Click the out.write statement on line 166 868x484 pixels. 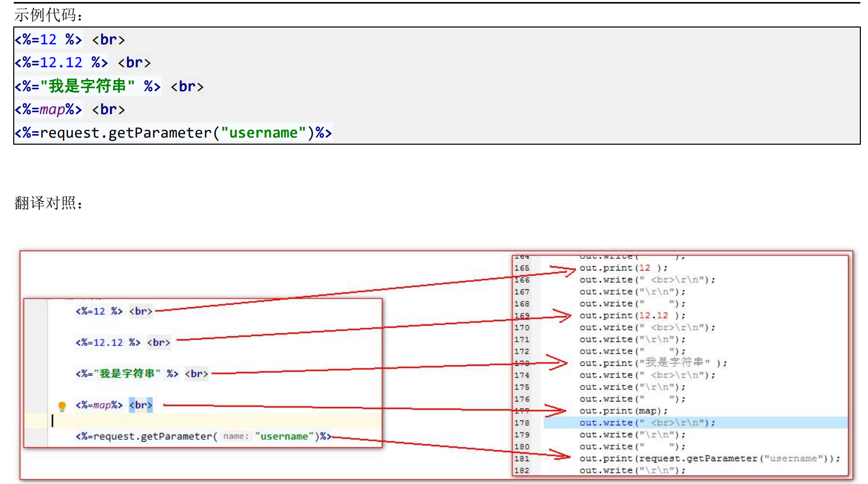(x=647, y=280)
